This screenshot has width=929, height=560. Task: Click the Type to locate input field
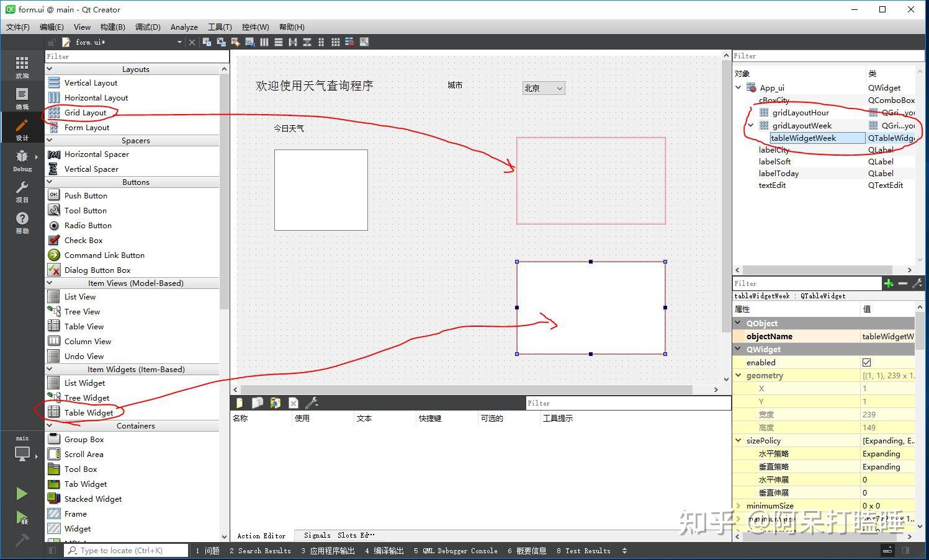click(x=124, y=550)
